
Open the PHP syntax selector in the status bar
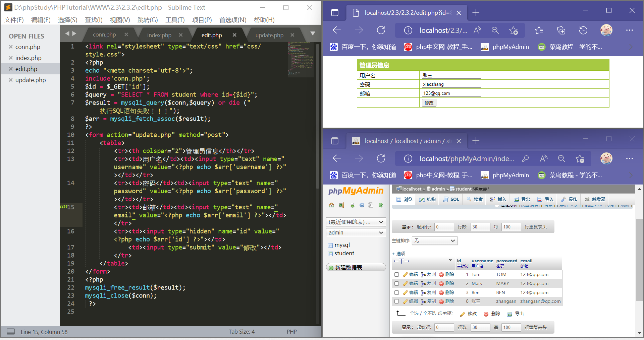click(291, 332)
